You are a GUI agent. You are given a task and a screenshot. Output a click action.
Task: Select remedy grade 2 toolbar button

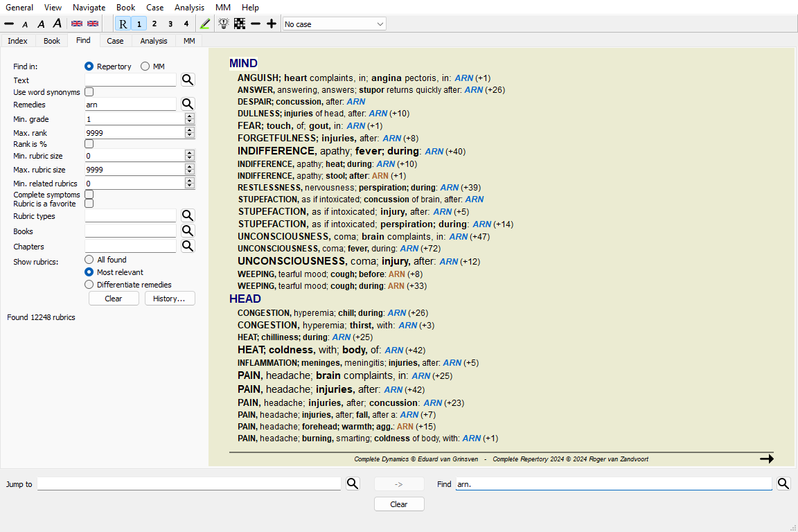[x=154, y=24]
